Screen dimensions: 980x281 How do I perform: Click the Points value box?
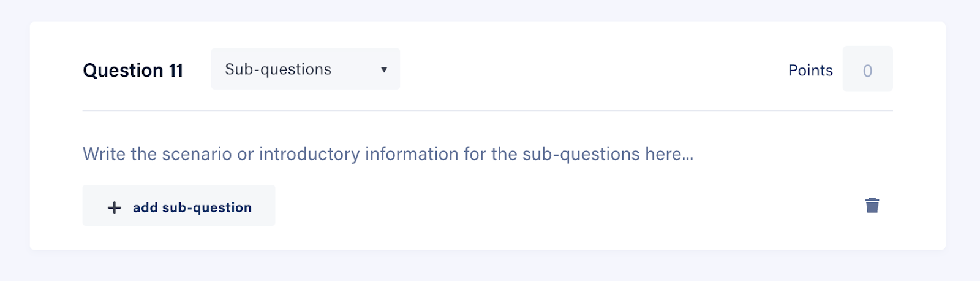click(867, 69)
